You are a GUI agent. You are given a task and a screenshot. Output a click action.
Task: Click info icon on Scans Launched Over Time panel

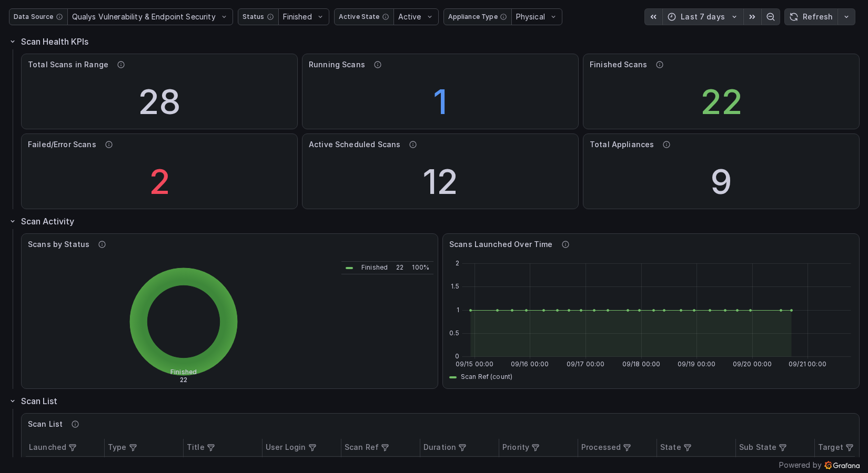coord(566,244)
